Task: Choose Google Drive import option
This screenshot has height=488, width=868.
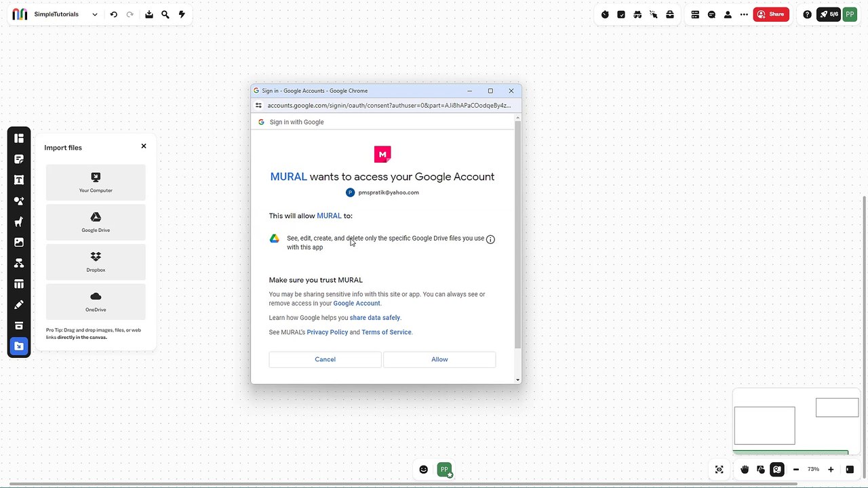Action: pyautogui.click(x=96, y=222)
